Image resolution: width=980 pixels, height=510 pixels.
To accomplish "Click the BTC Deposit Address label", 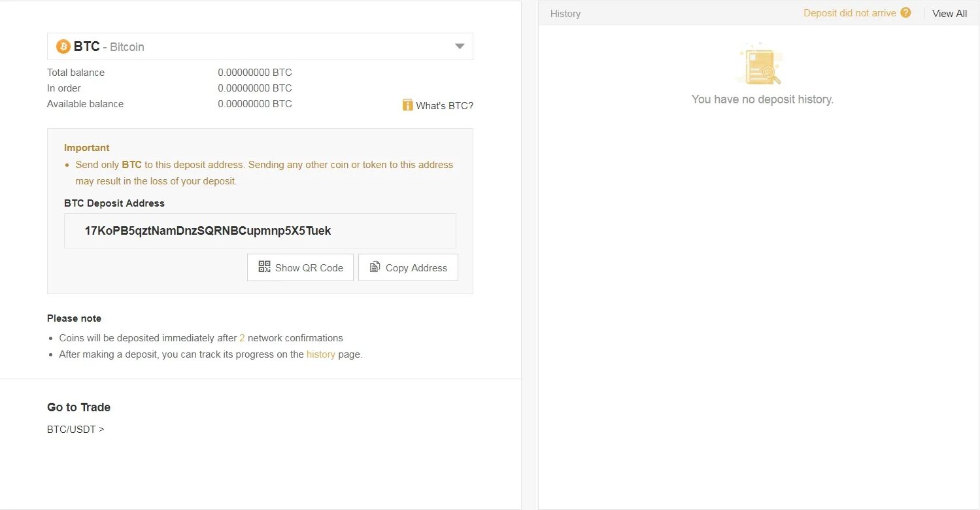I will coord(114,203).
